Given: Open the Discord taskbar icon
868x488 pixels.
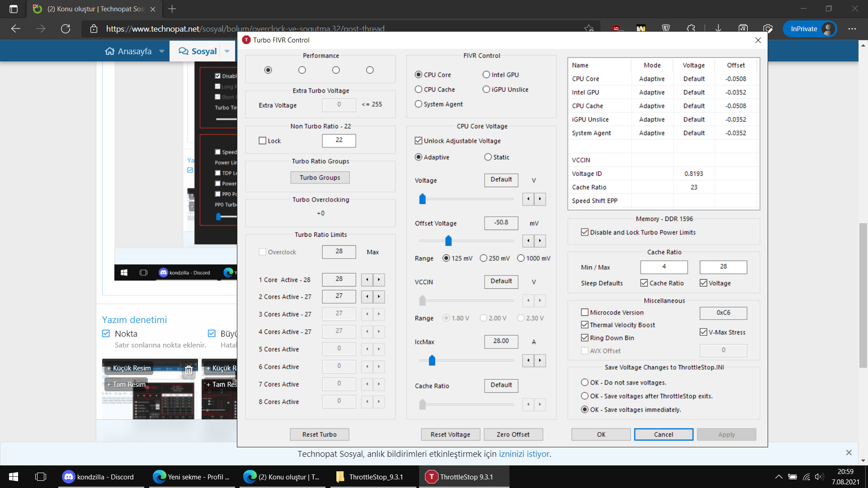Looking at the screenshot, I should pos(99,477).
